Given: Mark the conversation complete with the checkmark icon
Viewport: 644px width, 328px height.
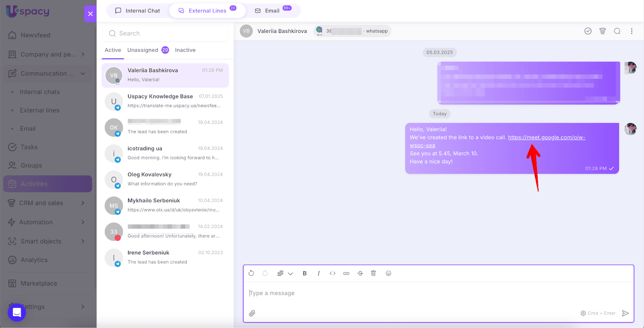Looking at the screenshot, I should pyautogui.click(x=588, y=31).
